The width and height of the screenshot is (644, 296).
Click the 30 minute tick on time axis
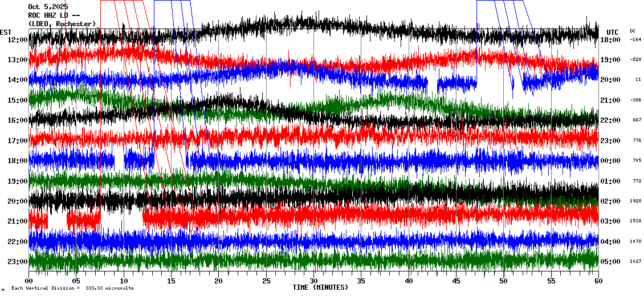click(313, 281)
